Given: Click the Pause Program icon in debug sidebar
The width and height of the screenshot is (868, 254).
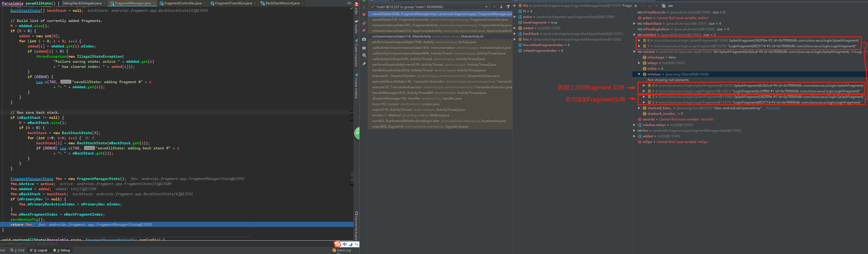Looking at the screenshot, I should (x=364, y=7).
